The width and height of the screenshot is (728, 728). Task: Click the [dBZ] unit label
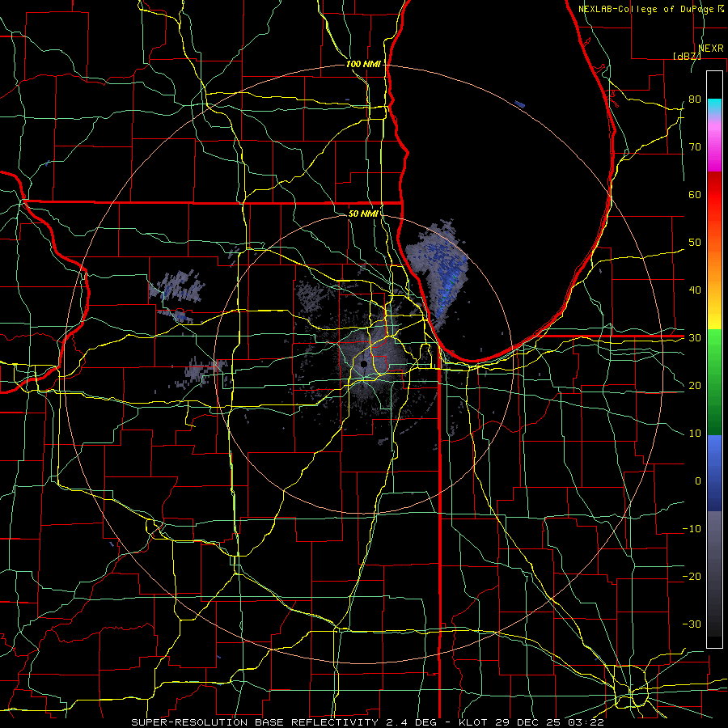(x=687, y=56)
